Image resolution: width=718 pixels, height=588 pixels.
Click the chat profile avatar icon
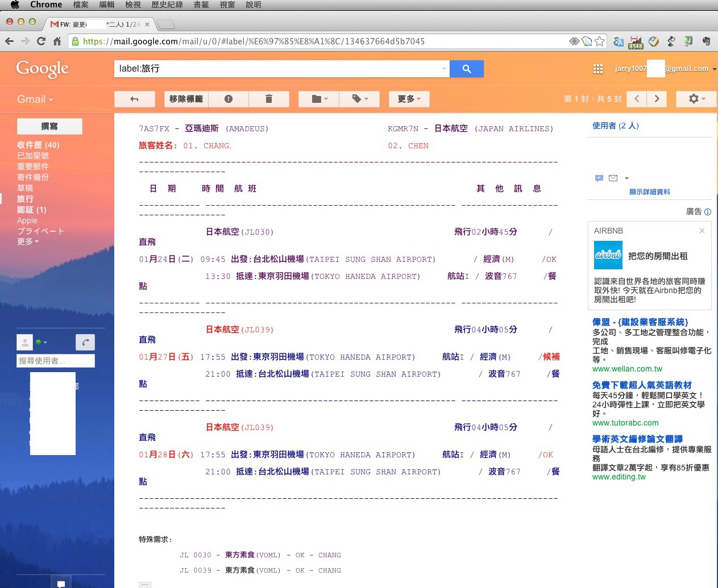click(25, 342)
